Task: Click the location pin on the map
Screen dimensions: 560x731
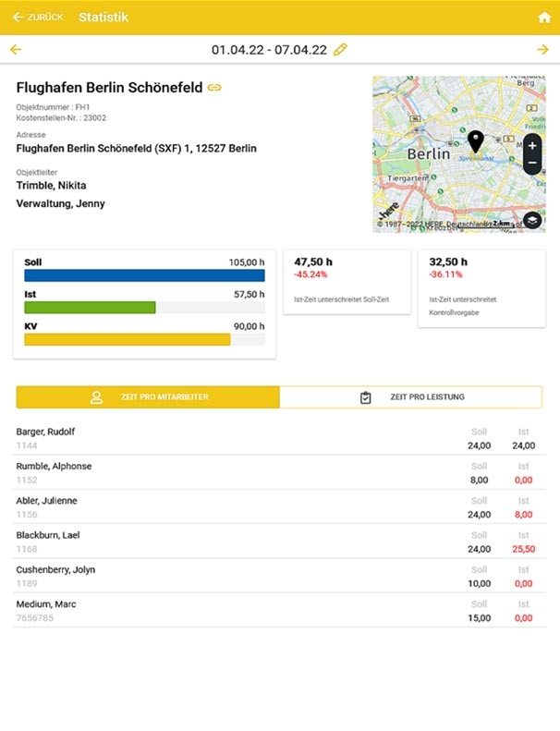Action: pos(475,141)
